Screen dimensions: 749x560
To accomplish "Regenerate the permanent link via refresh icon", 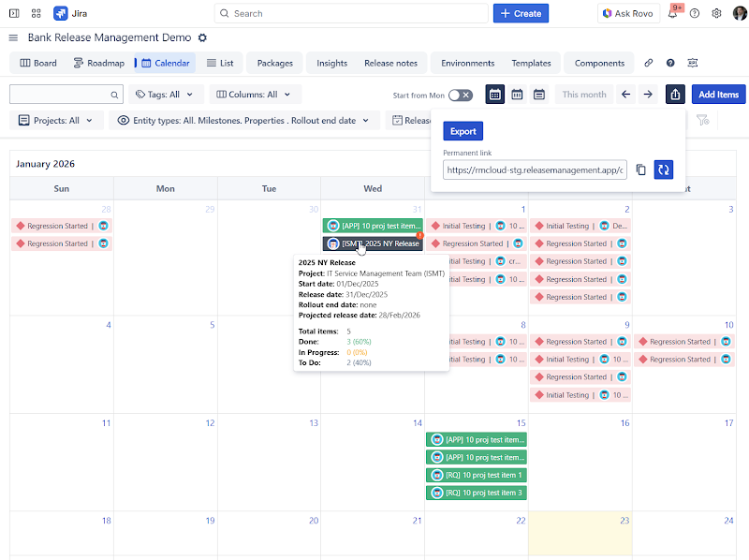I will pos(664,169).
